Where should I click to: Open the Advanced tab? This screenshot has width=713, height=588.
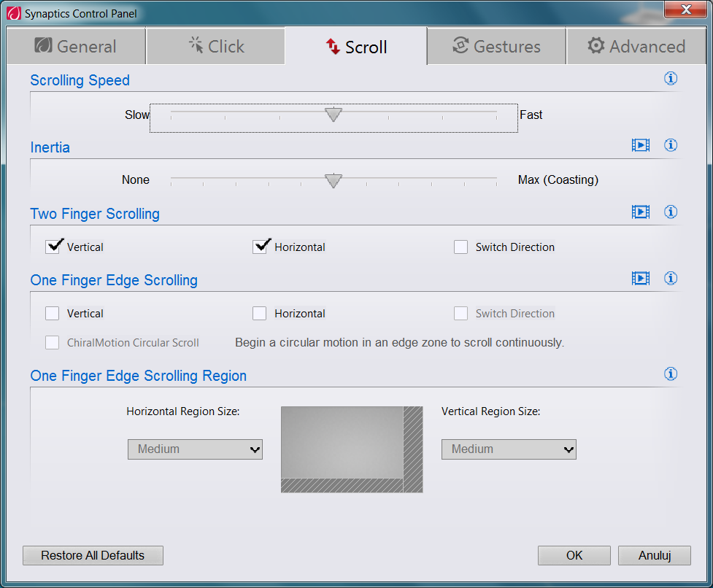(x=636, y=46)
